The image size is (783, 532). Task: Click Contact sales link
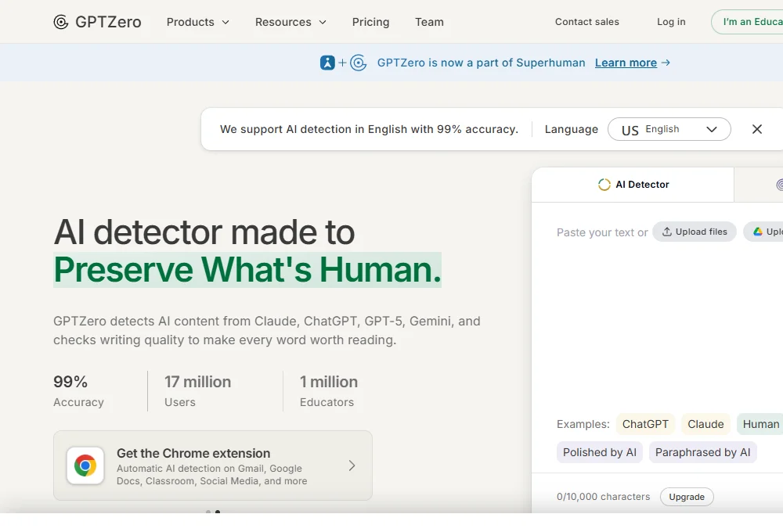tap(586, 22)
